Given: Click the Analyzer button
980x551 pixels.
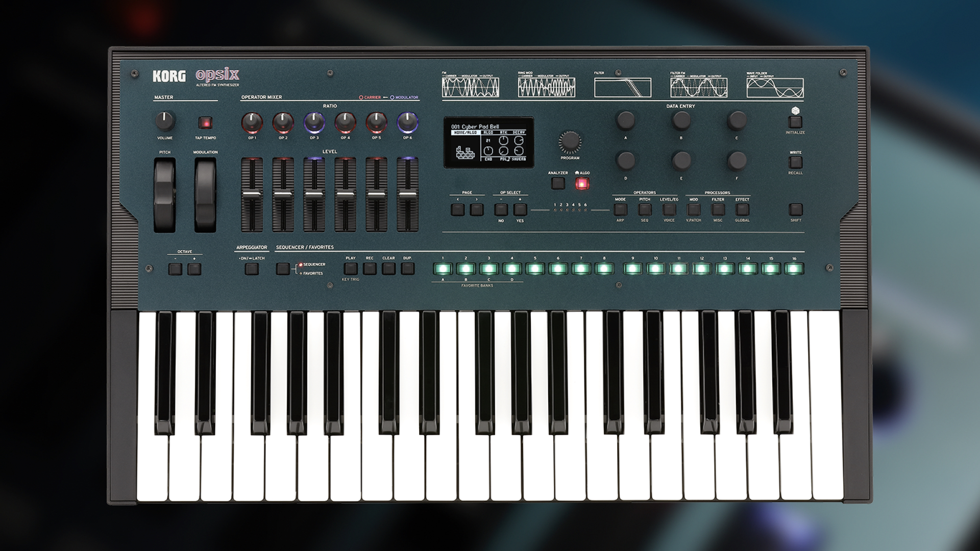Looking at the screenshot, I should tap(558, 183).
